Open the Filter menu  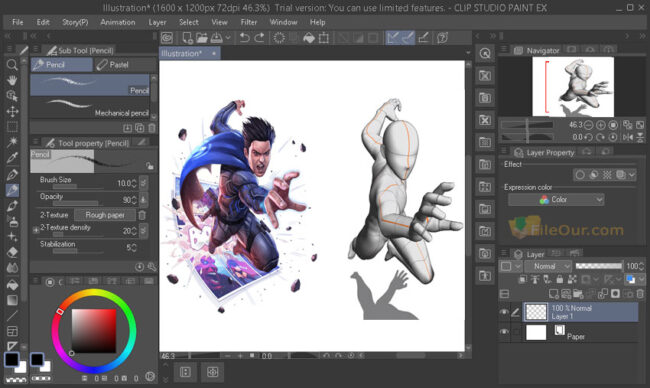(249, 22)
